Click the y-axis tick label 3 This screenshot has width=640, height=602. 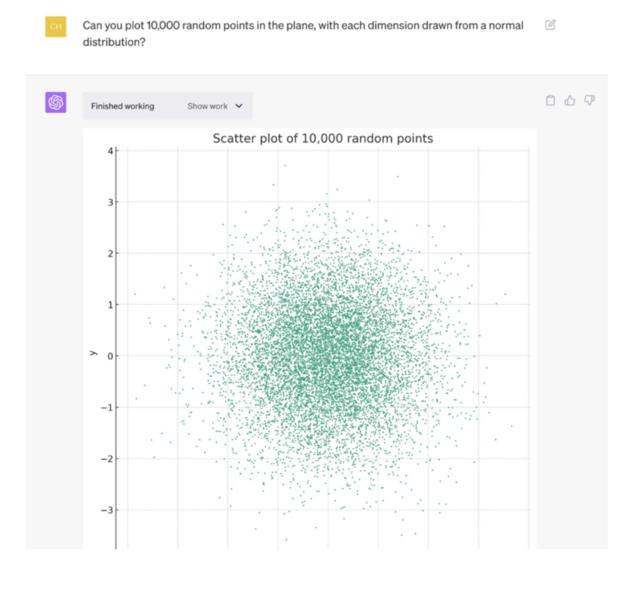pos(111,202)
